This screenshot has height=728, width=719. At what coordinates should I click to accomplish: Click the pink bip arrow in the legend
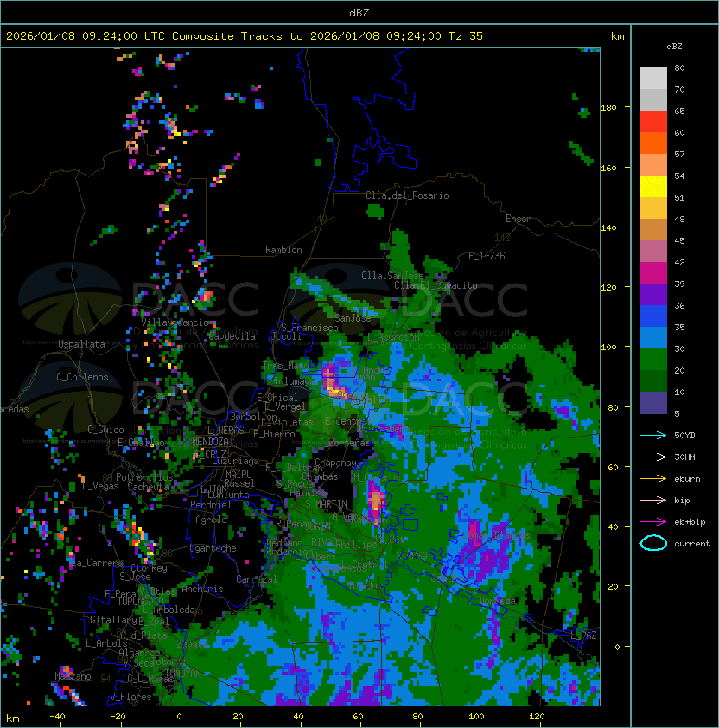[x=653, y=501]
